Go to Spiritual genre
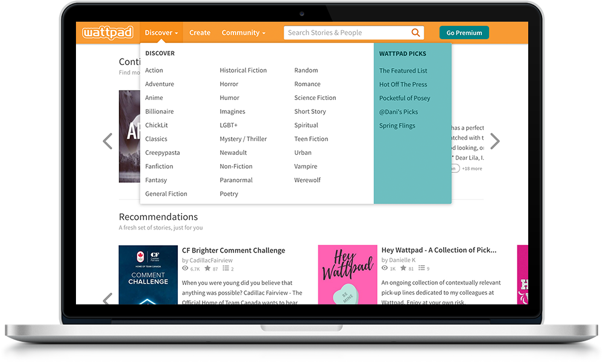Image resolution: width=603 pixels, height=364 pixels. [306, 125]
